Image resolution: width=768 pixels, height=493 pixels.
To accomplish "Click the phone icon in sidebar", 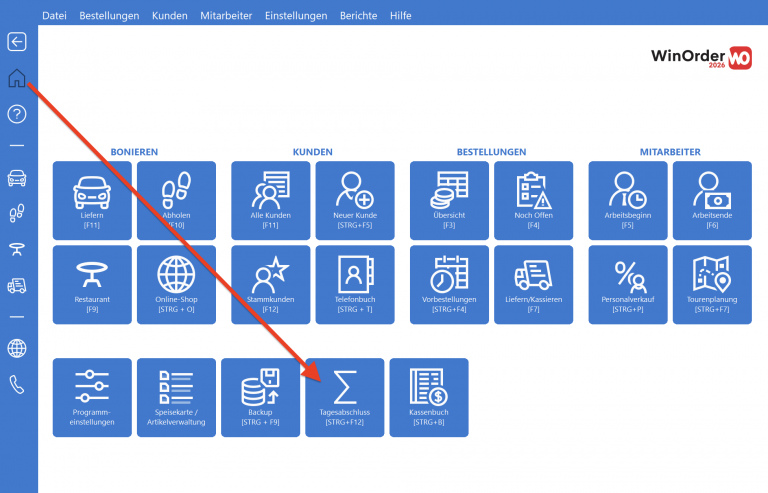I will point(17,385).
